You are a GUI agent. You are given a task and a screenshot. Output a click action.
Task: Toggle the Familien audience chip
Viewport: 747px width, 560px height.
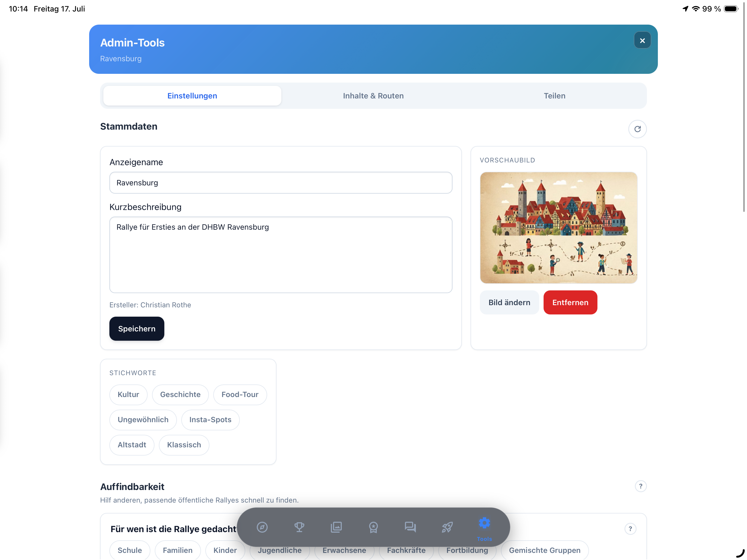(x=178, y=550)
